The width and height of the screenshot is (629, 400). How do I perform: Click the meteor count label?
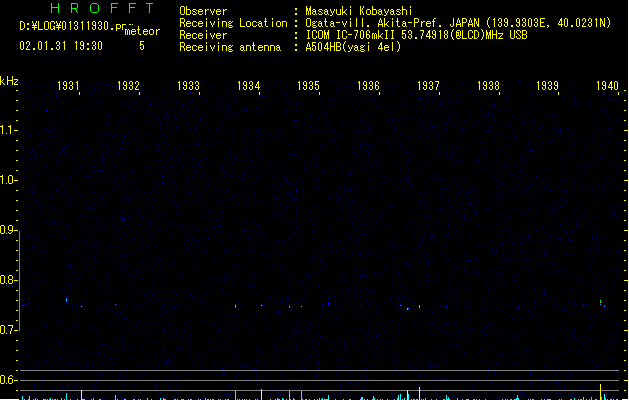(x=142, y=31)
